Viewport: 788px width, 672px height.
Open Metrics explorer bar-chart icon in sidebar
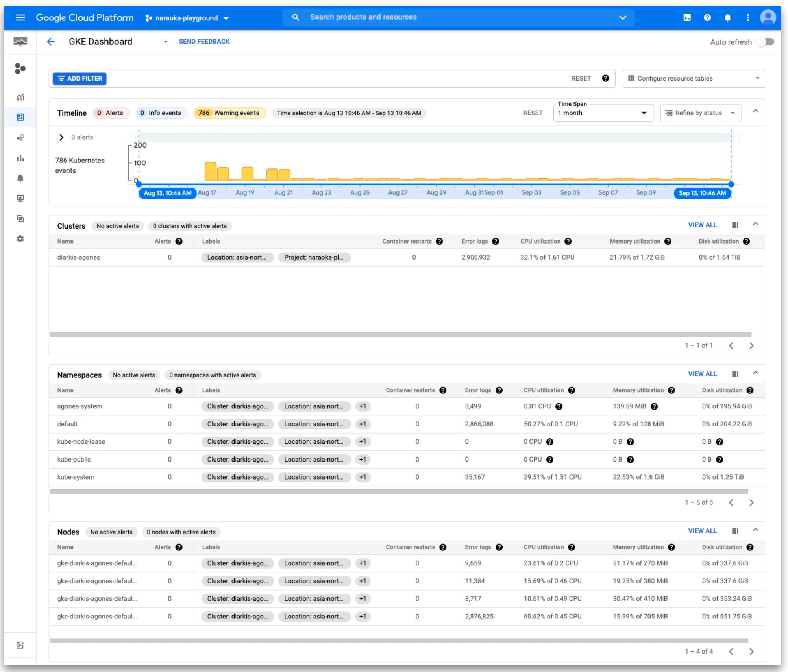pyautogui.click(x=20, y=158)
